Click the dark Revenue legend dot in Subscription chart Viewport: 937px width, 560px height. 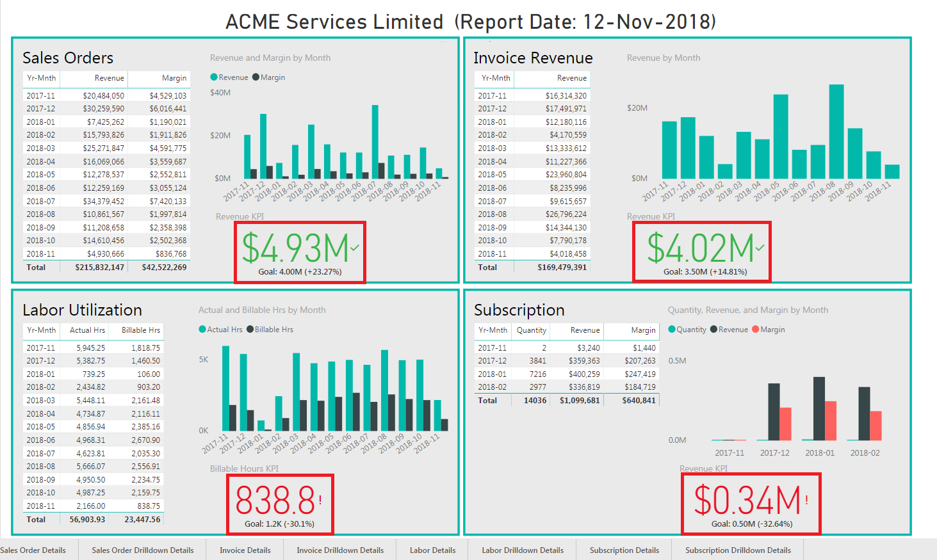(713, 330)
